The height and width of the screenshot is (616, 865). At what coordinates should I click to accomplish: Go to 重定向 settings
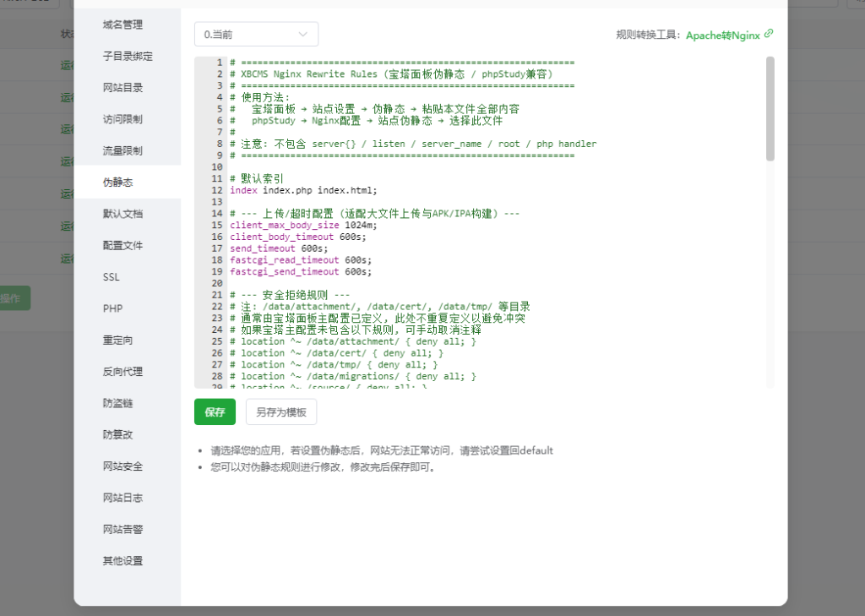[x=117, y=340]
